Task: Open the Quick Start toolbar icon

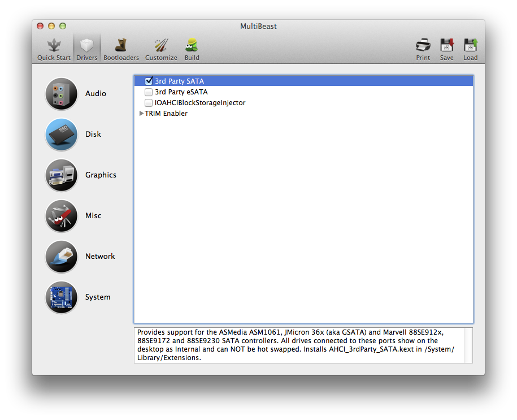Action: pyautogui.click(x=54, y=45)
